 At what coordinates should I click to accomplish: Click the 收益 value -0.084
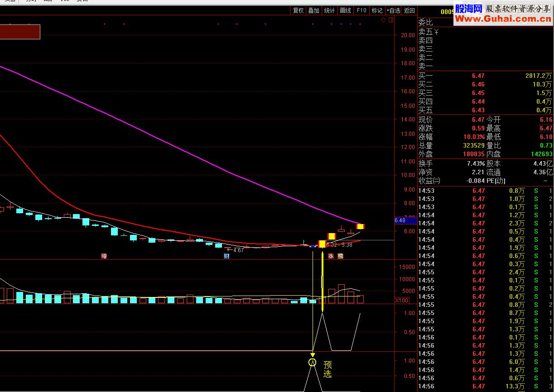[476, 181]
